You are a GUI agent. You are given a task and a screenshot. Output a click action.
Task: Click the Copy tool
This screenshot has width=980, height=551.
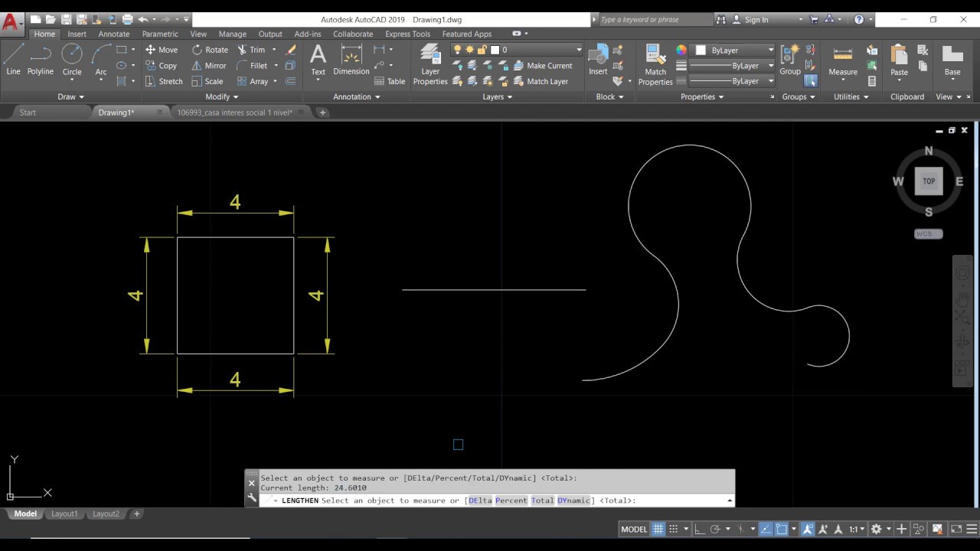click(x=161, y=66)
